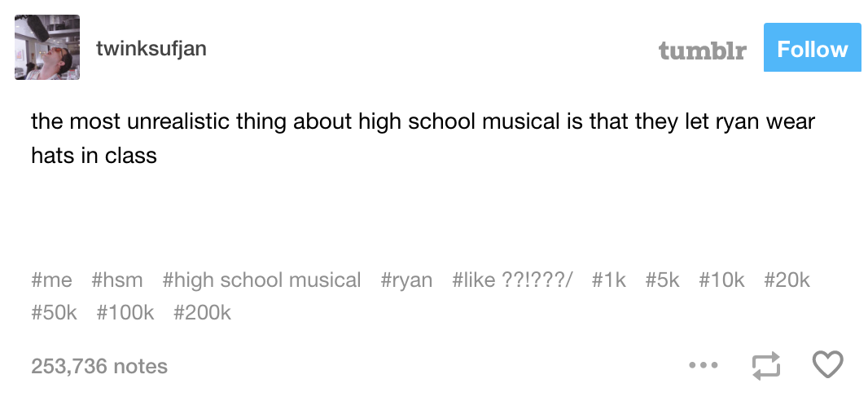Viewport: 868px width, 401px height.
Task: Open the #high school musical tag
Action: coord(262,280)
